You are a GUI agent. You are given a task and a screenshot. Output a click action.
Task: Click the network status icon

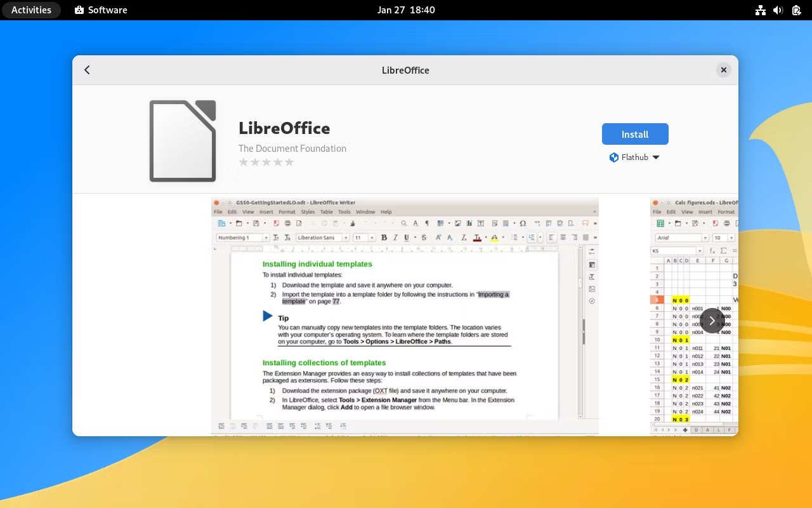[760, 10]
